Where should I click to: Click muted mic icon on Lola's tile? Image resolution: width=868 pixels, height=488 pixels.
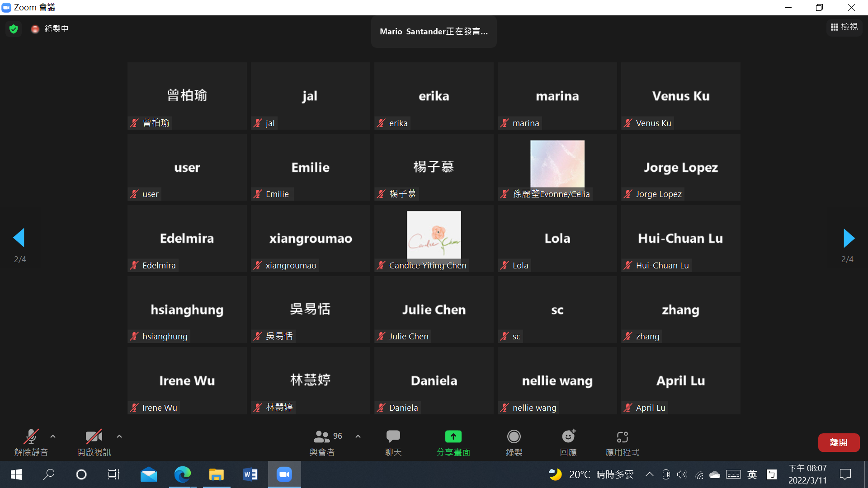point(505,265)
